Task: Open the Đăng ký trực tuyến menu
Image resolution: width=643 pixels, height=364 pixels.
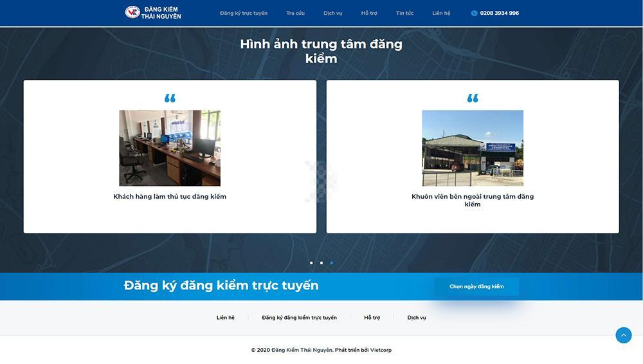Action: tap(244, 13)
